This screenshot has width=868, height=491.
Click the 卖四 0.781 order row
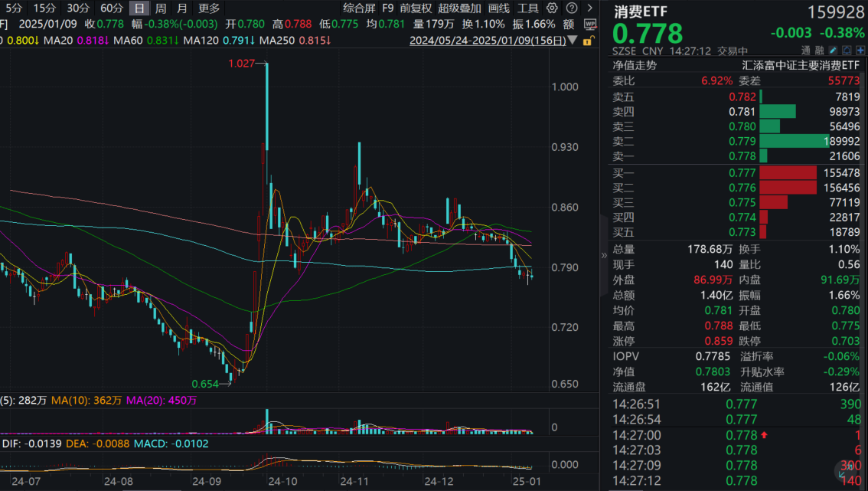736,111
